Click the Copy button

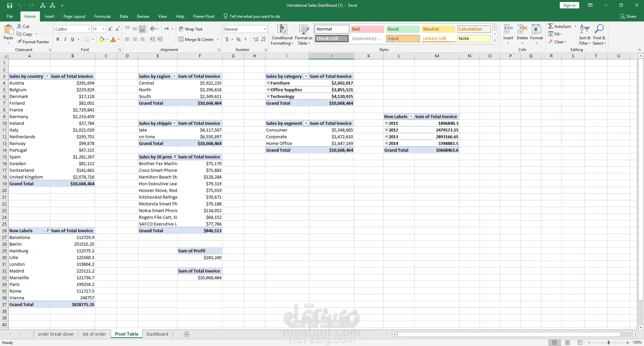[x=24, y=34]
